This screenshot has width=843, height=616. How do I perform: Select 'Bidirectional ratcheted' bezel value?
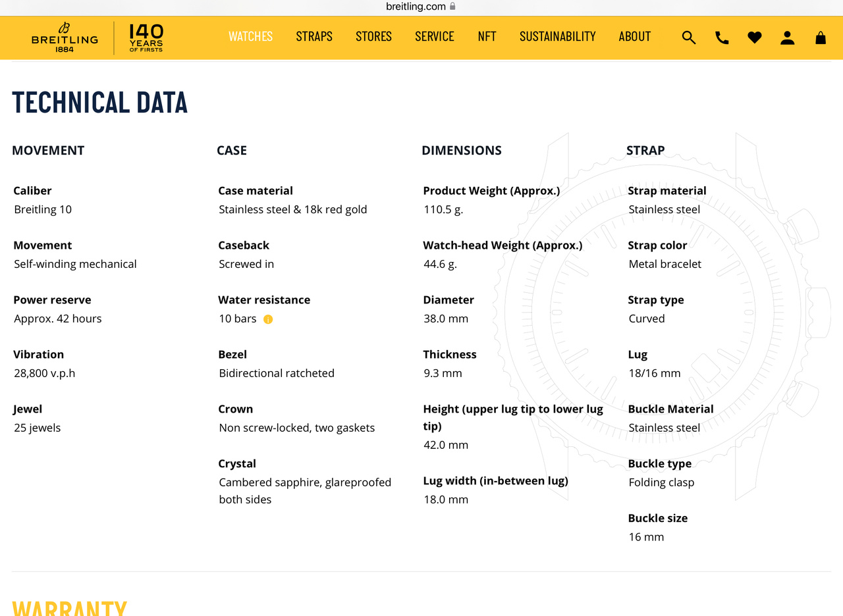coord(277,373)
